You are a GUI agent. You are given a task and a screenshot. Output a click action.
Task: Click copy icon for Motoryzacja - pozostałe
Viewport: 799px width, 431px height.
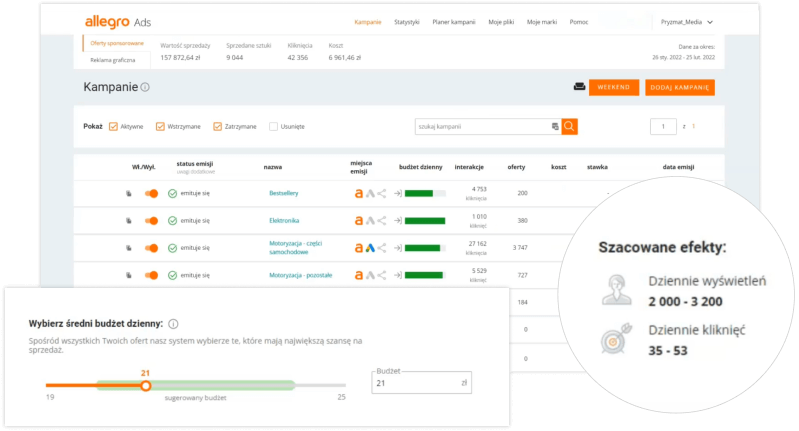point(129,275)
